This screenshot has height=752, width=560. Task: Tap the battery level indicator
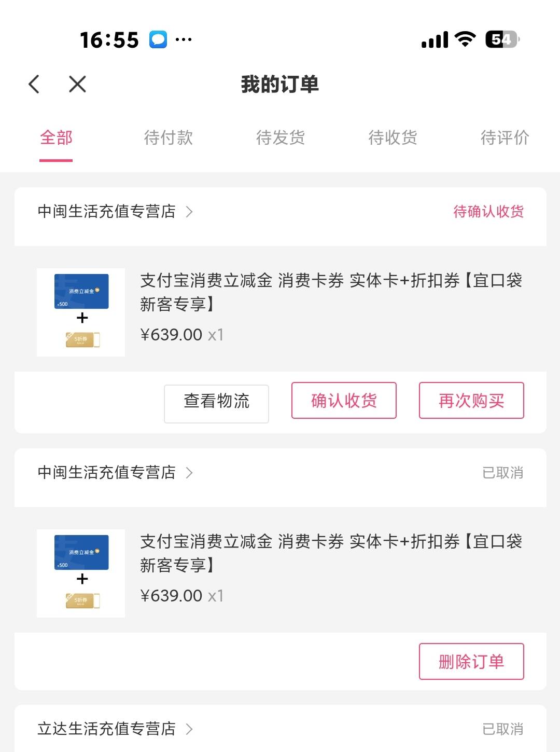click(x=502, y=39)
